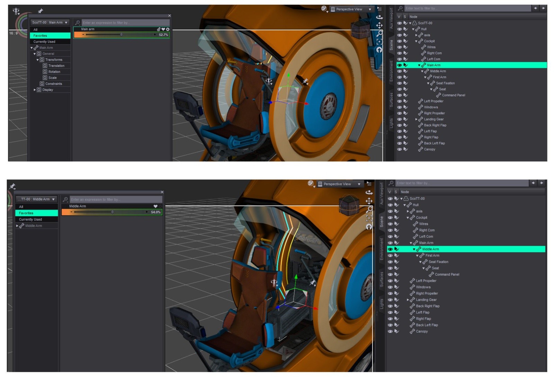Image resolution: width=554 pixels, height=392 pixels.
Task: Expand Middle Arm in bottom parameters tree
Action: [17, 226]
